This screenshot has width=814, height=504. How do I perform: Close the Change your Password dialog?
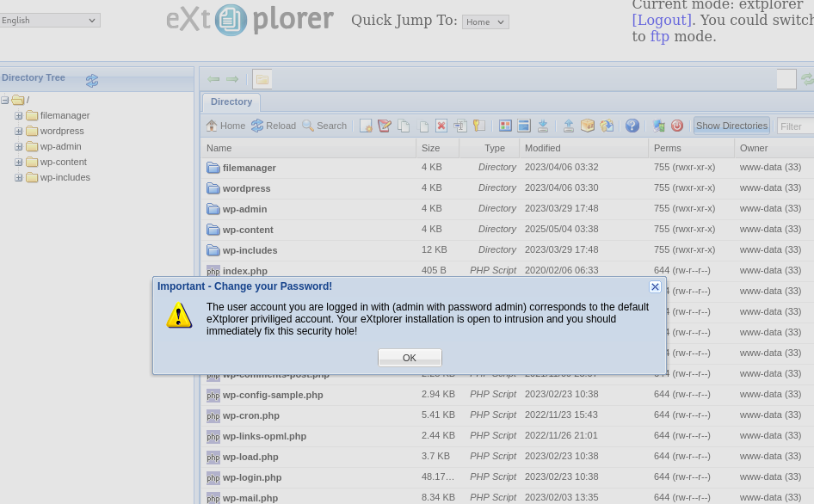(655, 287)
